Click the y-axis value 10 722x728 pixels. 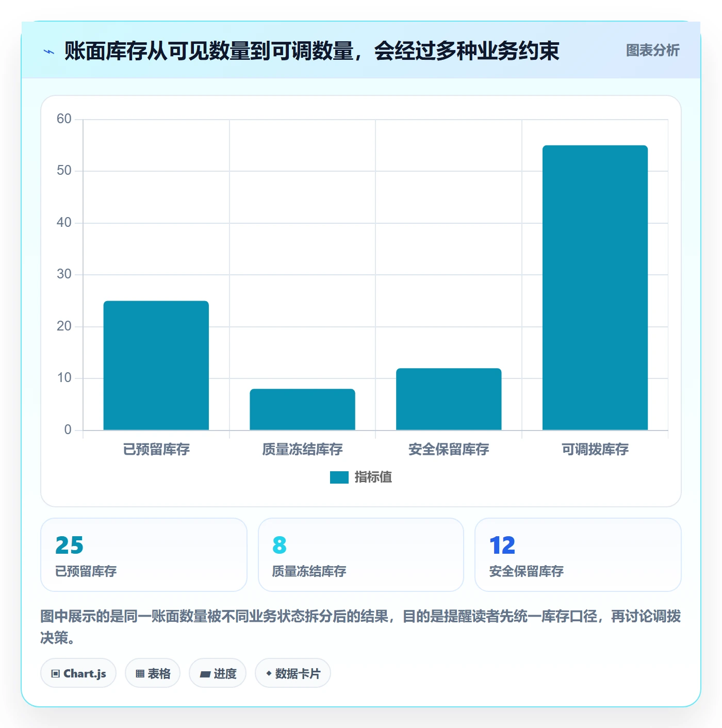pyautogui.click(x=64, y=378)
